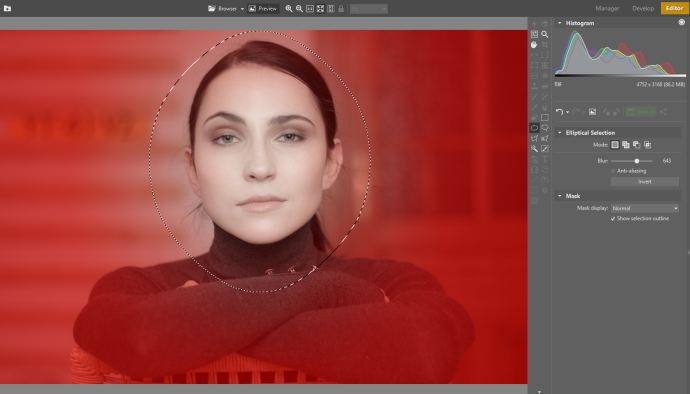
Task: Fit image to window icon
Action: (320, 8)
